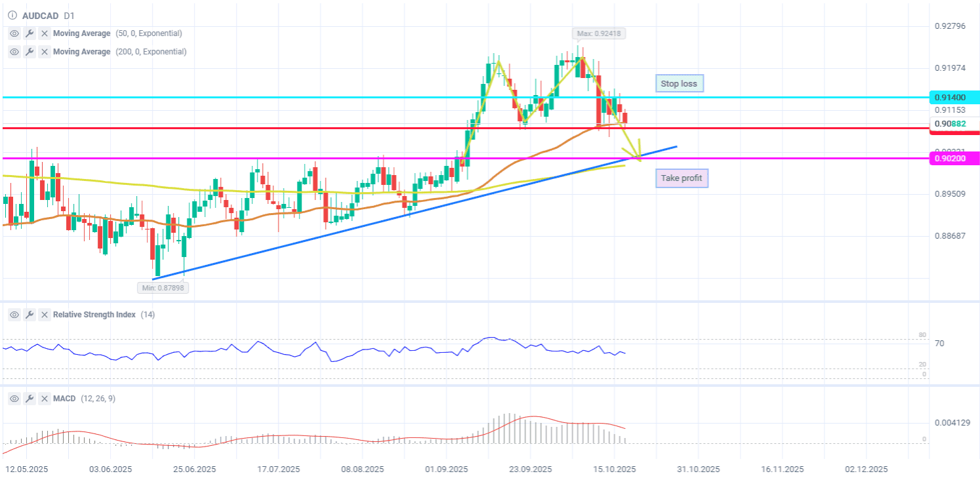Hide the Relative Strength Index panel
This screenshot has height=478, width=980.
click(14, 315)
